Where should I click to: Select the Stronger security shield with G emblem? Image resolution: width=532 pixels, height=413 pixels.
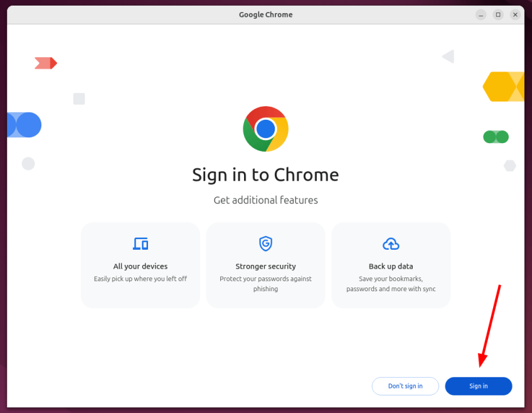pos(265,244)
